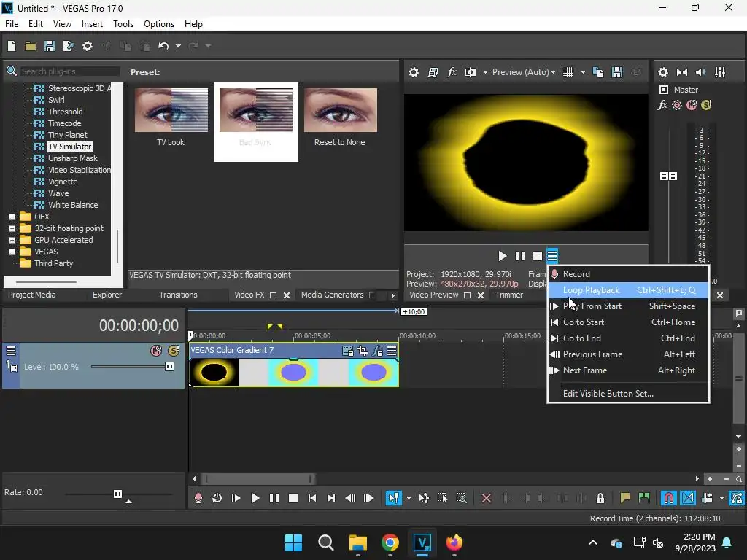Screen dimensions: 747x560
Task: Open Event FX on Color Gradient event
Action: pyautogui.click(x=377, y=351)
